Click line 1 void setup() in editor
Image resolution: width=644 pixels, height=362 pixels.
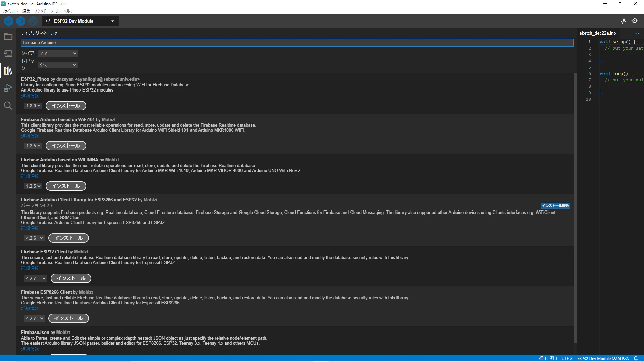pyautogui.click(x=618, y=42)
